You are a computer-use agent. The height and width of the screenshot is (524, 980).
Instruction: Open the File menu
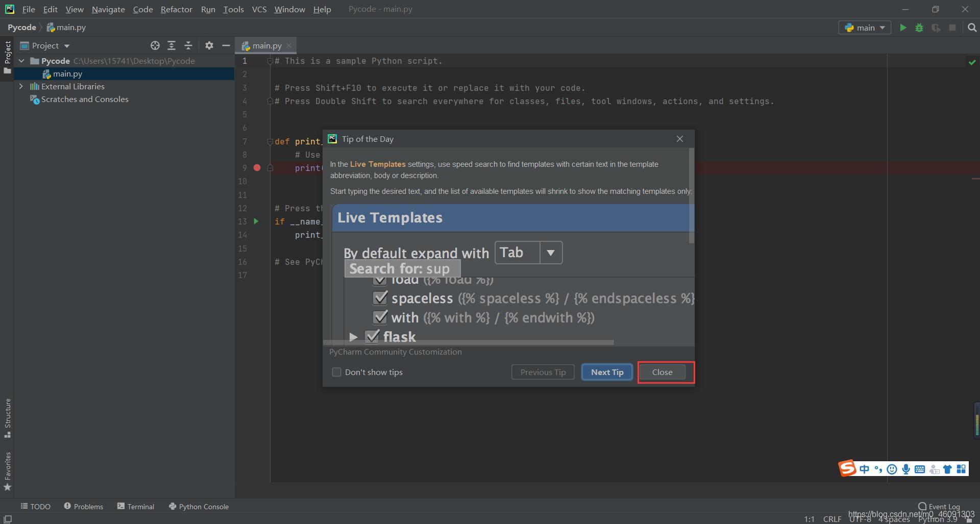[29, 9]
